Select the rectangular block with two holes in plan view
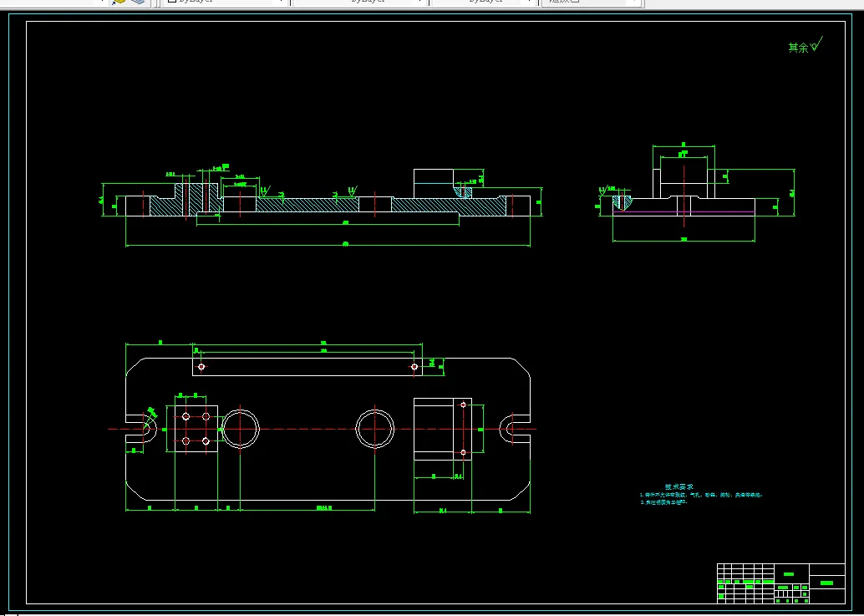This screenshot has height=616, width=864. (x=443, y=430)
